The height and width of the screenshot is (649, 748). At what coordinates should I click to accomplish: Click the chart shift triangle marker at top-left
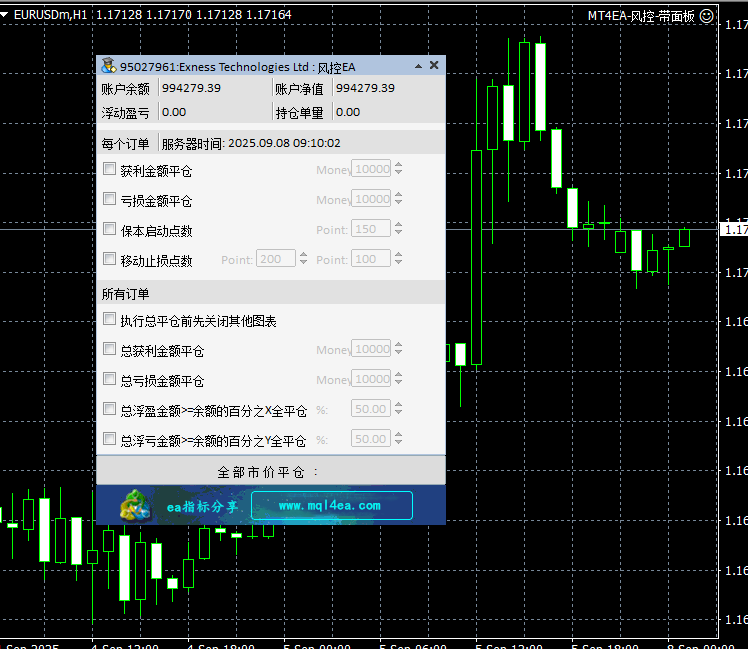pos(6,16)
